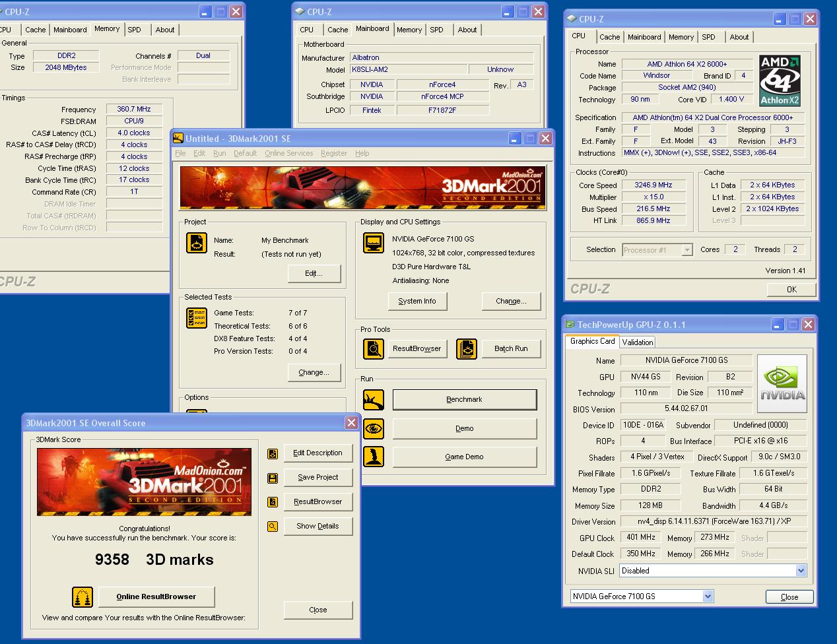Click the Online ResultBrowser icon
Image resolution: width=837 pixels, height=644 pixels.
[x=83, y=597]
